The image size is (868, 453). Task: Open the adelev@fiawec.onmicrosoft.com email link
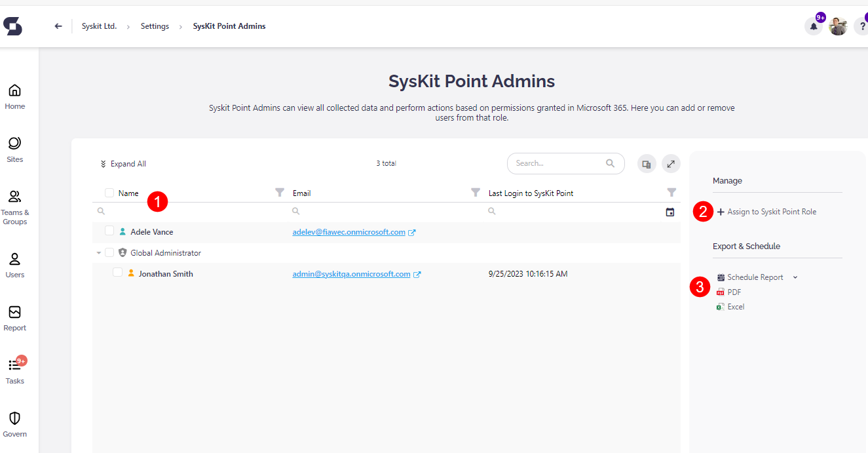point(349,231)
